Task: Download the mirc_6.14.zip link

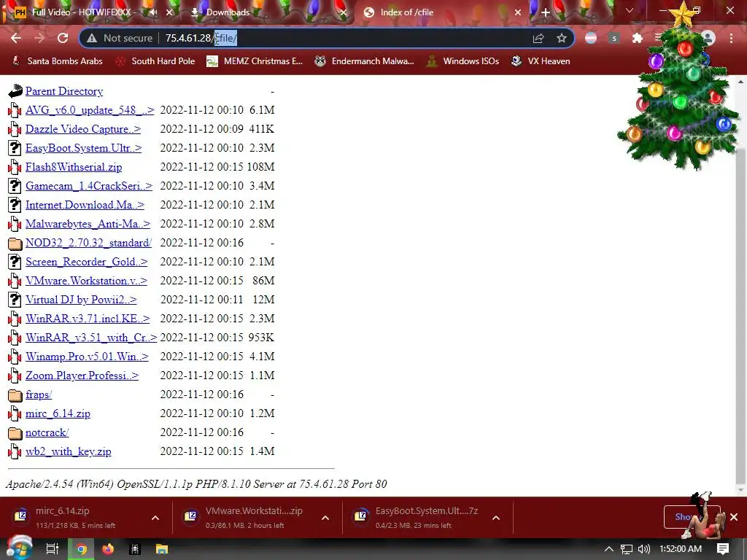Action: click(x=58, y=413)
